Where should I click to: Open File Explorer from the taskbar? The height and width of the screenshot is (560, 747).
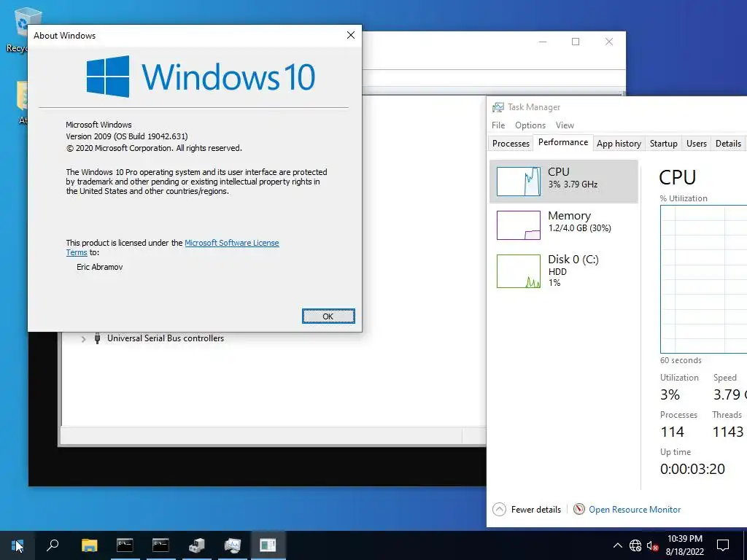pos(89,545)
